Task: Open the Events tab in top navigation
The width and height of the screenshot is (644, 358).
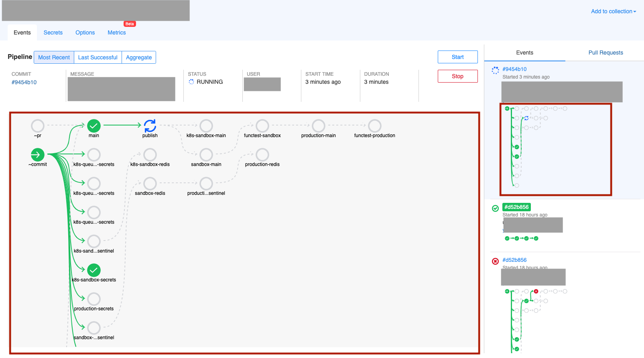Action: point(22,32)
